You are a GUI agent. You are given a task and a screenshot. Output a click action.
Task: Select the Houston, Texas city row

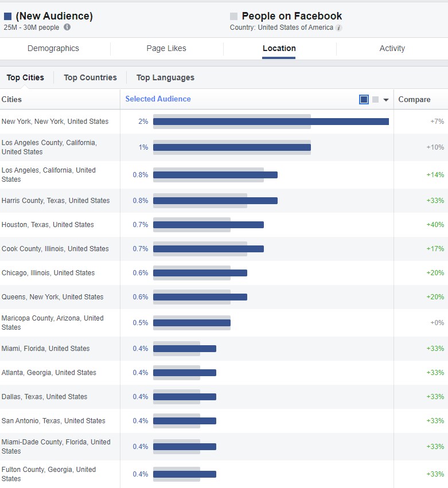48,225
